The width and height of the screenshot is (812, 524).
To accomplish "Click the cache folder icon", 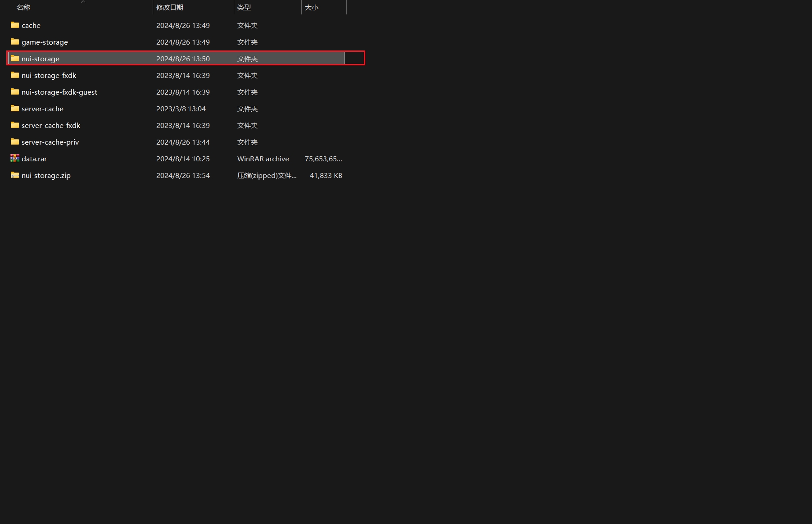I will pyautogui.click(x=15, y=25).
